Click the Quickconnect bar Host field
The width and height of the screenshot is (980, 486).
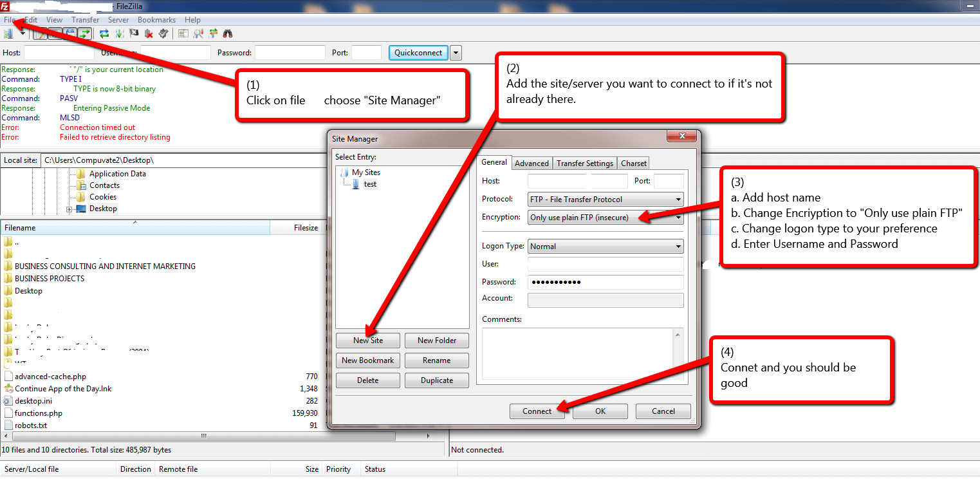click(x=59, y=53)
